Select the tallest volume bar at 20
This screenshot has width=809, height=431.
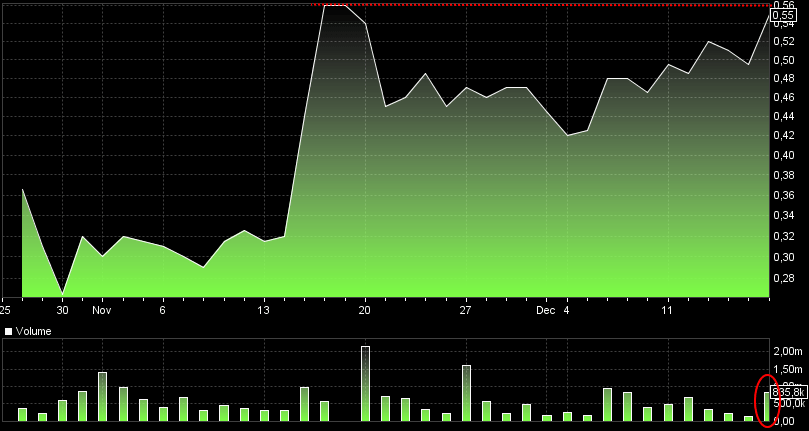click(x=365, y=383)
